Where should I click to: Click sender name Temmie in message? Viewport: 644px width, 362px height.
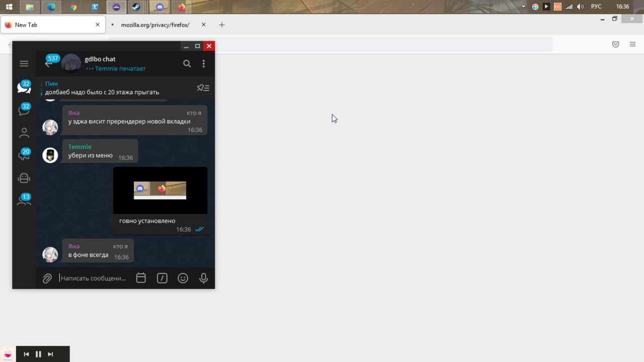(x=79, y=147)
